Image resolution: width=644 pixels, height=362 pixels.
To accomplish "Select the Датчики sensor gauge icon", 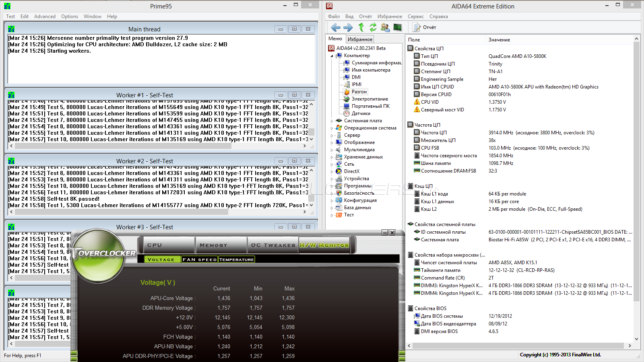I will 347,113.
